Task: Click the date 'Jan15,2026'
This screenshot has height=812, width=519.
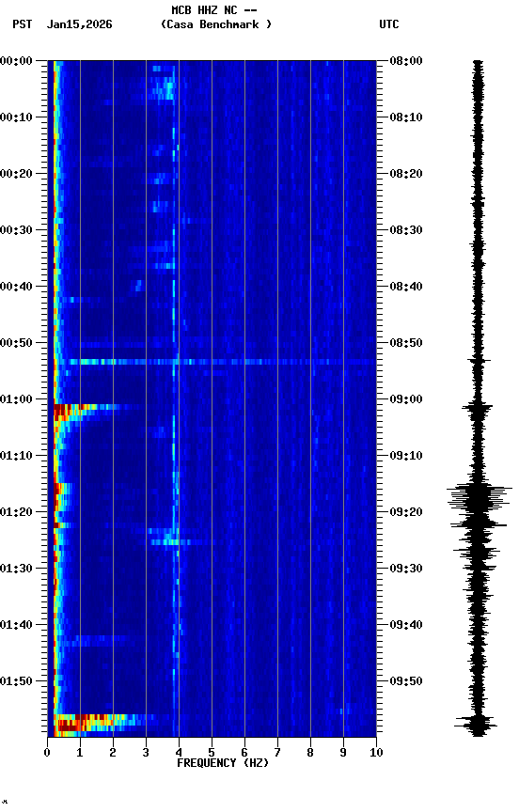Action: pyautogui.click(x=79, y=24)
